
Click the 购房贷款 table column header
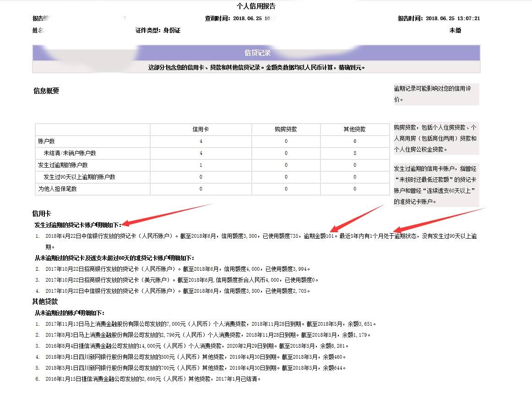(286, 129)
